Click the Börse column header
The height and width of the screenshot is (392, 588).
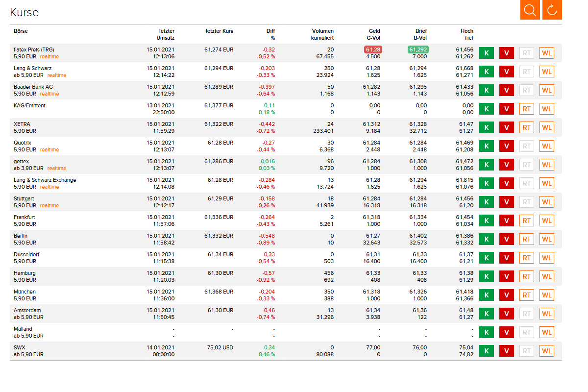coord(21,31)
